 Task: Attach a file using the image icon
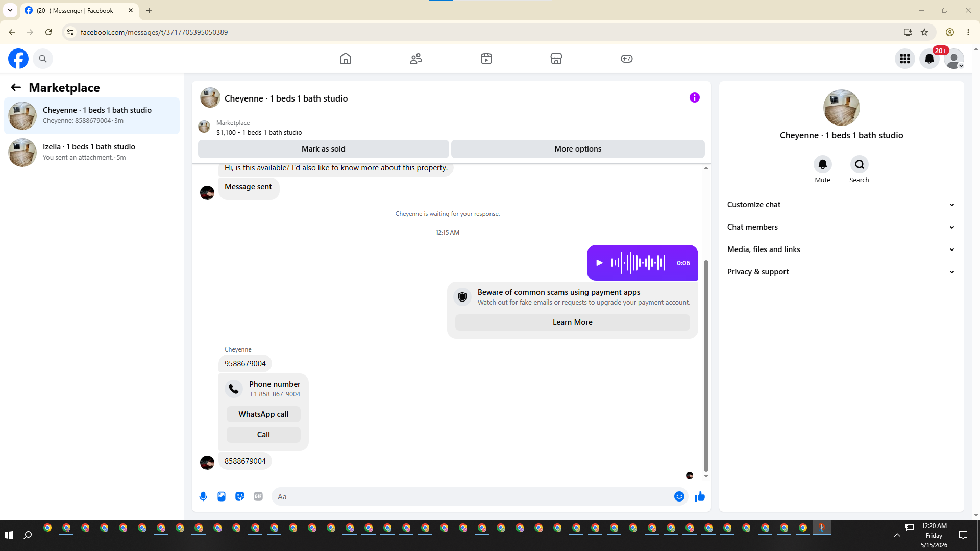point(222,496)
